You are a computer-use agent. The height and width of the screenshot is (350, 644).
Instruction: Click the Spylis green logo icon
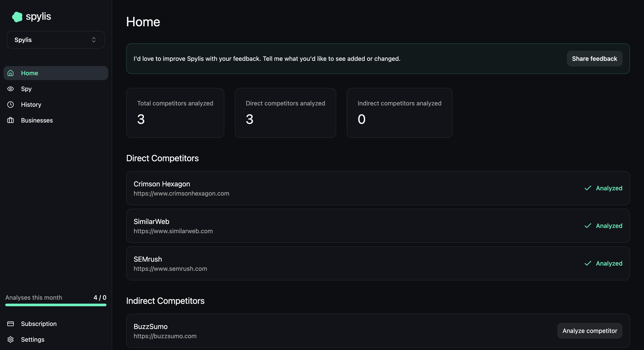[17, 17]
